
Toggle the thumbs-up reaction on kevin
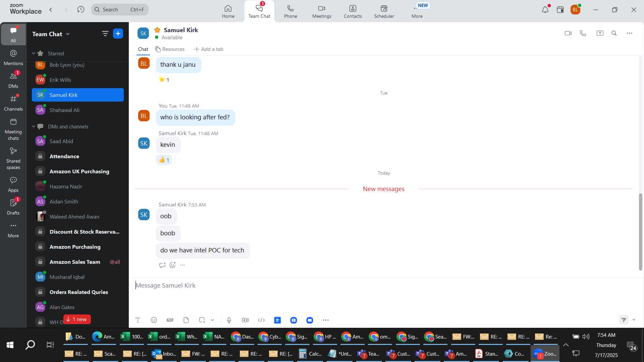pos(164,160)
